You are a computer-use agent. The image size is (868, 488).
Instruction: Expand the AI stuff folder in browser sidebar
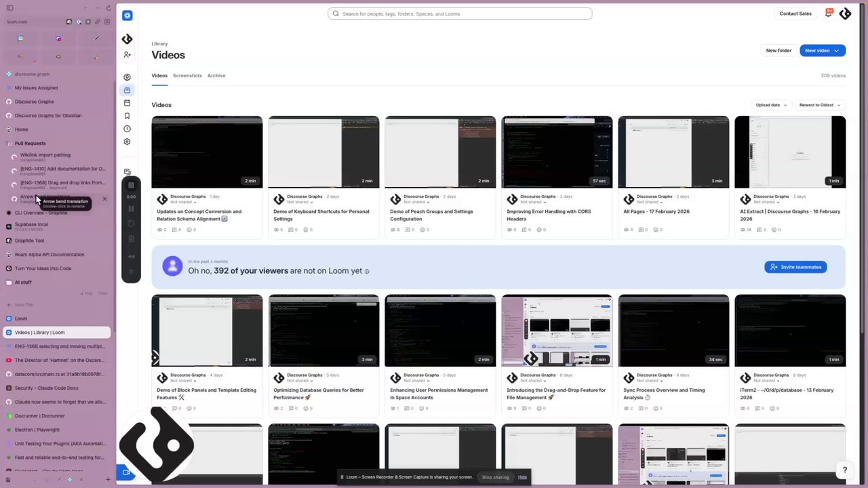pyautogui.click(x=23, y=282)
